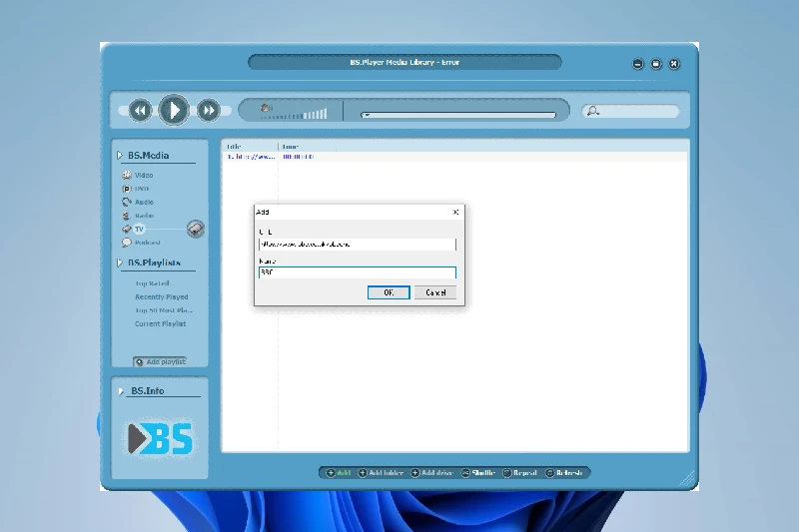Click Refresh in bottom toolbar
Screen dimensions: 799x532
564,473
